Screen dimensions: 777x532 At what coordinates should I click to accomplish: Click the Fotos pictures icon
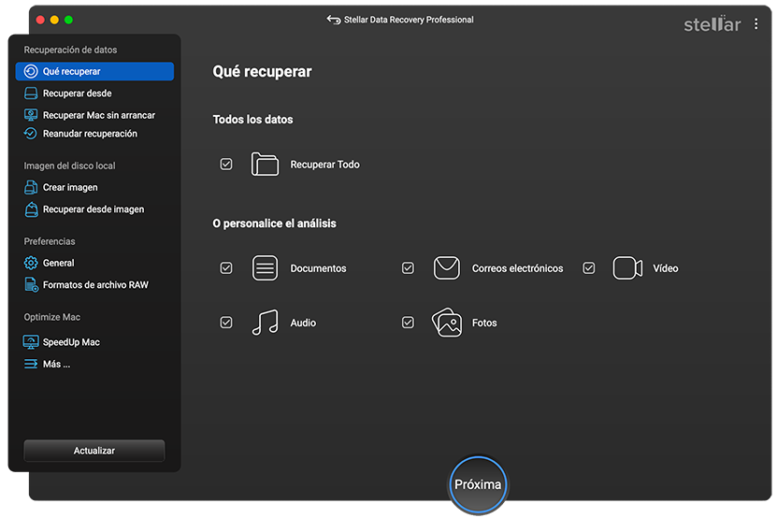(447, 323)
